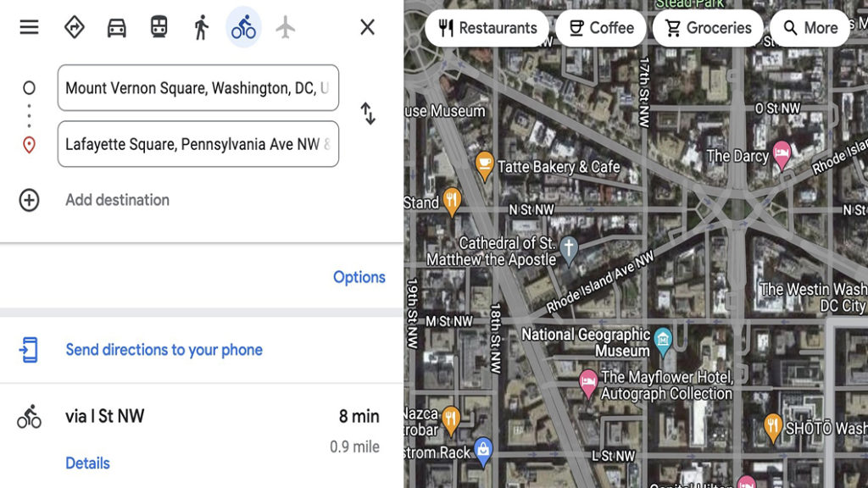868x488 pixels.
Task: Open route Options
Action: coord(359,277)
